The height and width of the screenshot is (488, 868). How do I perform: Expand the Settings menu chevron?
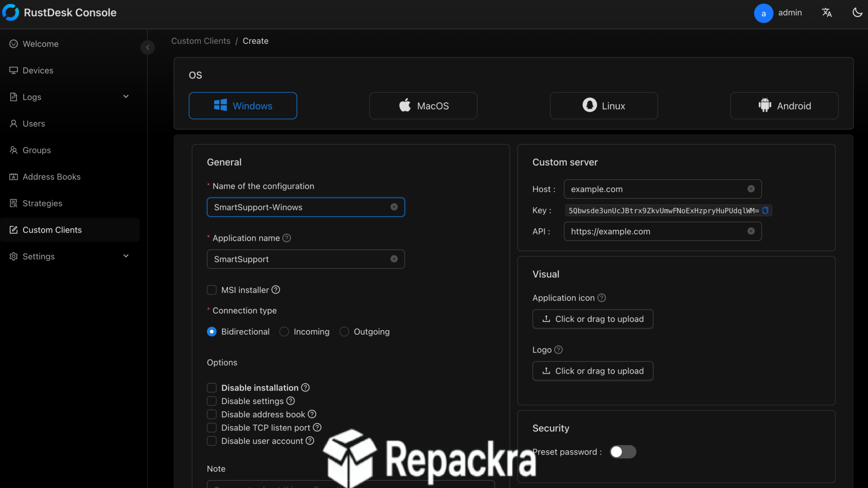coord(126,256)
